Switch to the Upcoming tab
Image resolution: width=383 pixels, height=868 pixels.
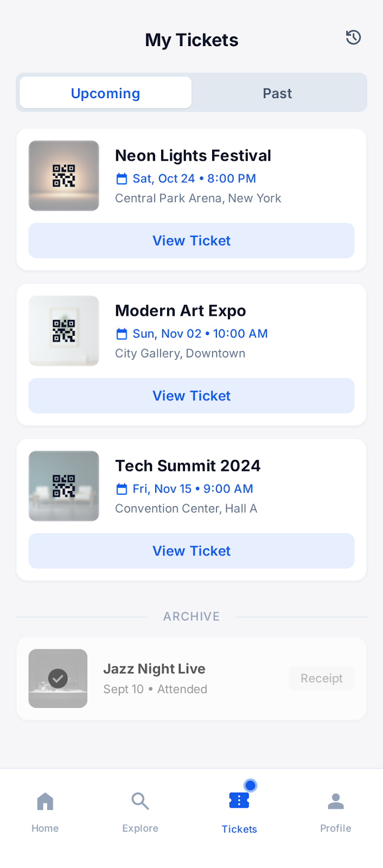click(x=106, y=93)
